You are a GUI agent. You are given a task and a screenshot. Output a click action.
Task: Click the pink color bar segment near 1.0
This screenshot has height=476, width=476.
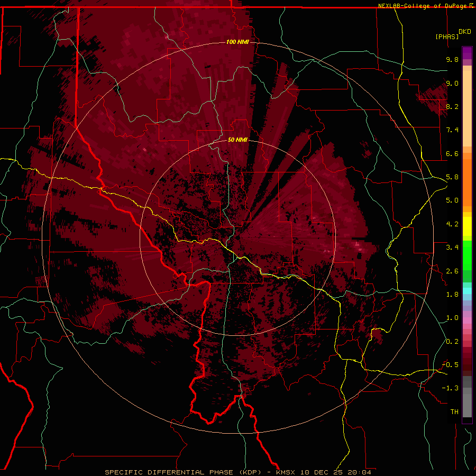[467, 321]
